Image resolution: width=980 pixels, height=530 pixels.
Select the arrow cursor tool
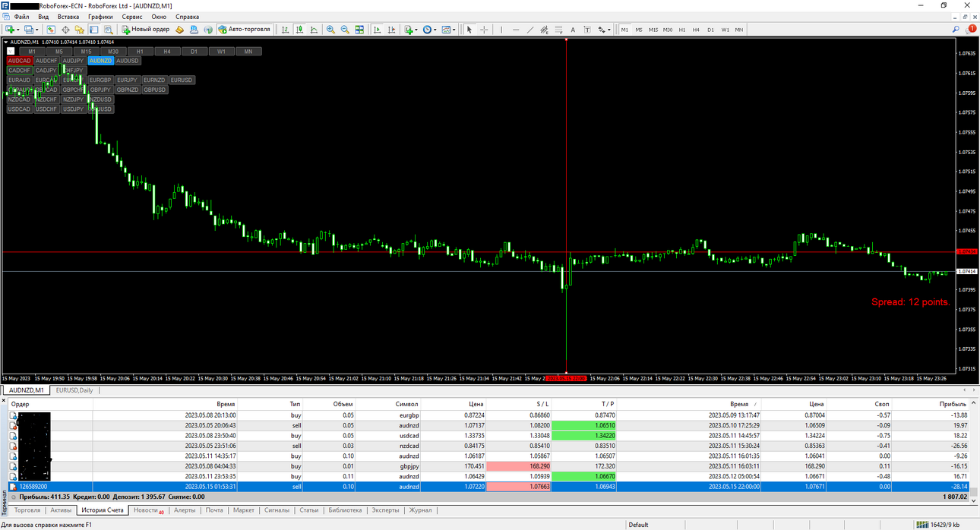coord(469,30)
